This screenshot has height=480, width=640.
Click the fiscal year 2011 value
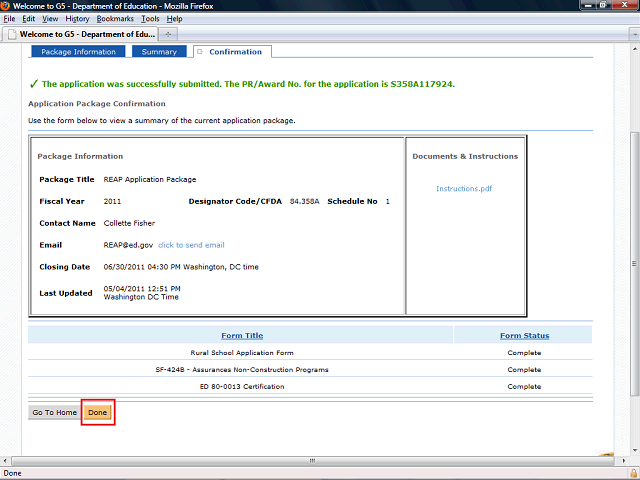click(x=112, y=201)
